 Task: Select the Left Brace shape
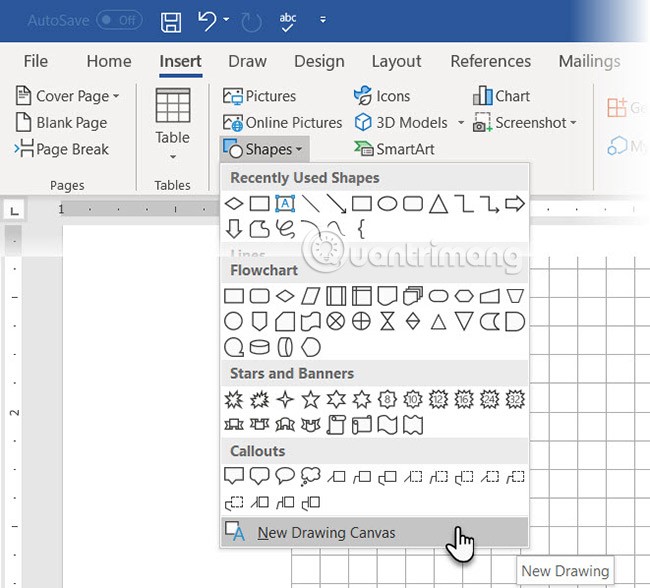point(361,229)
